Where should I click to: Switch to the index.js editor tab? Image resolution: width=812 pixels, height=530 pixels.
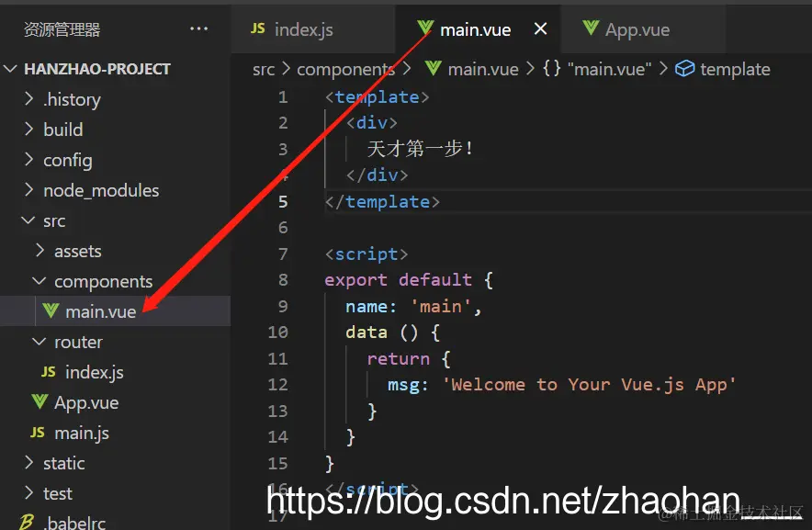point(313,29)
